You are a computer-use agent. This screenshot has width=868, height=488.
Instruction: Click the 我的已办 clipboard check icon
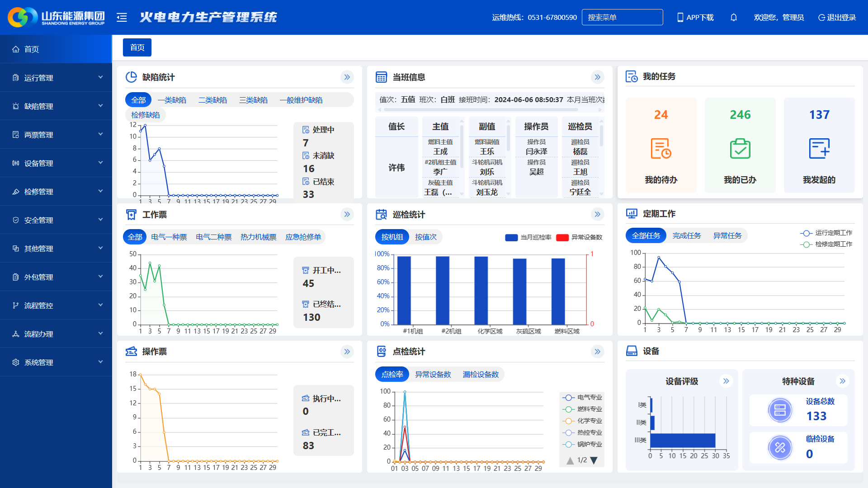coord(740,148)
